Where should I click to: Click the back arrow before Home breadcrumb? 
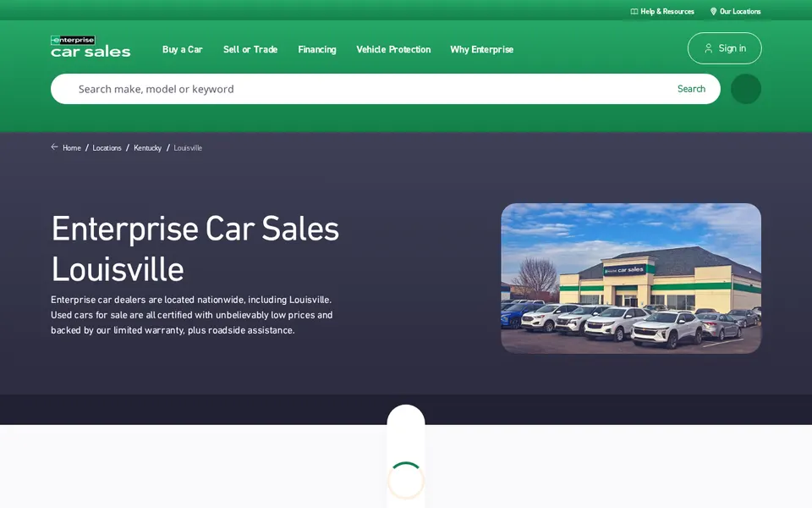pos(54,147)
